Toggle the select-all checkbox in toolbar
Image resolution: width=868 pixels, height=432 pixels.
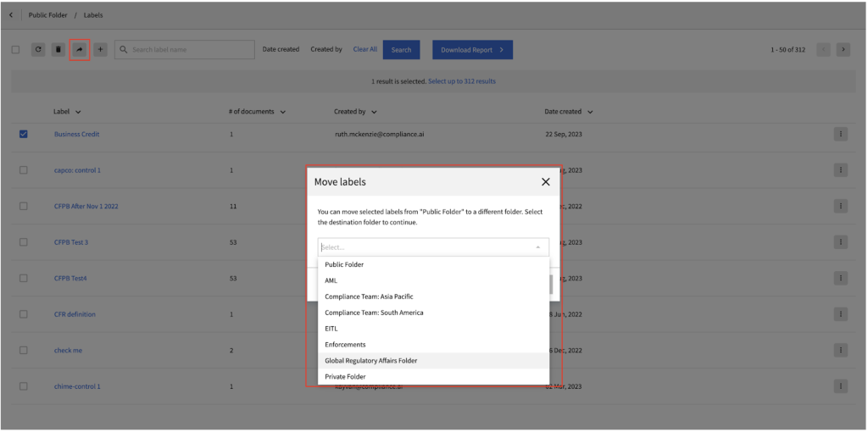pyautogui.click(x=16, y=50)
